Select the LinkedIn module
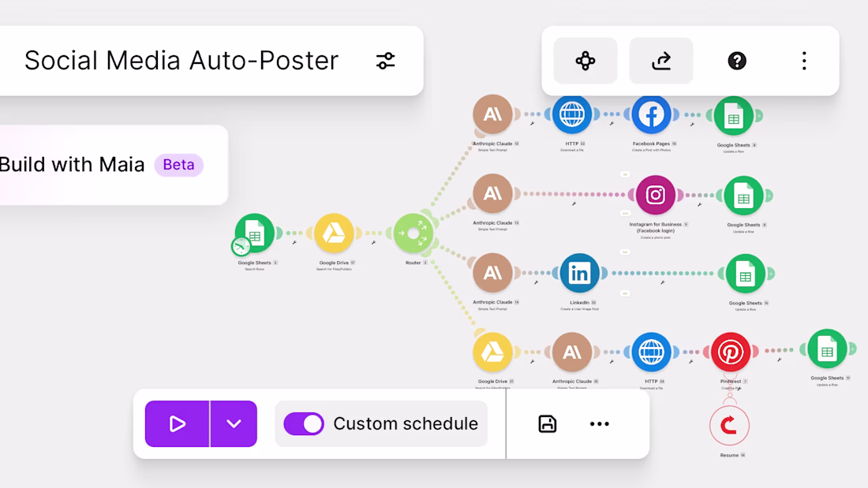868x488 pixels. tap(579, 274)
